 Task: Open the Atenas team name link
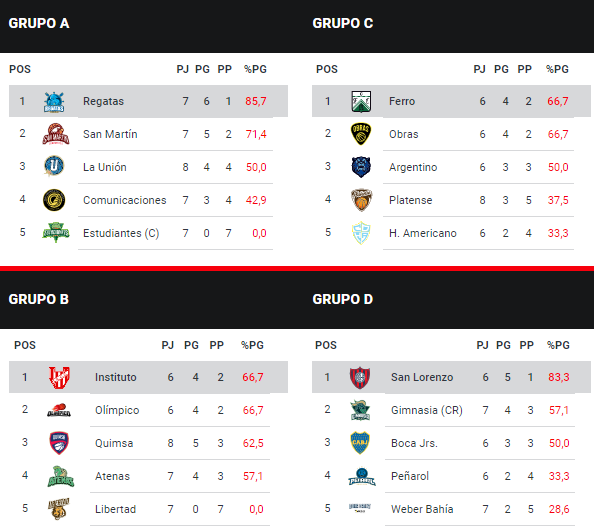[112, 476]
